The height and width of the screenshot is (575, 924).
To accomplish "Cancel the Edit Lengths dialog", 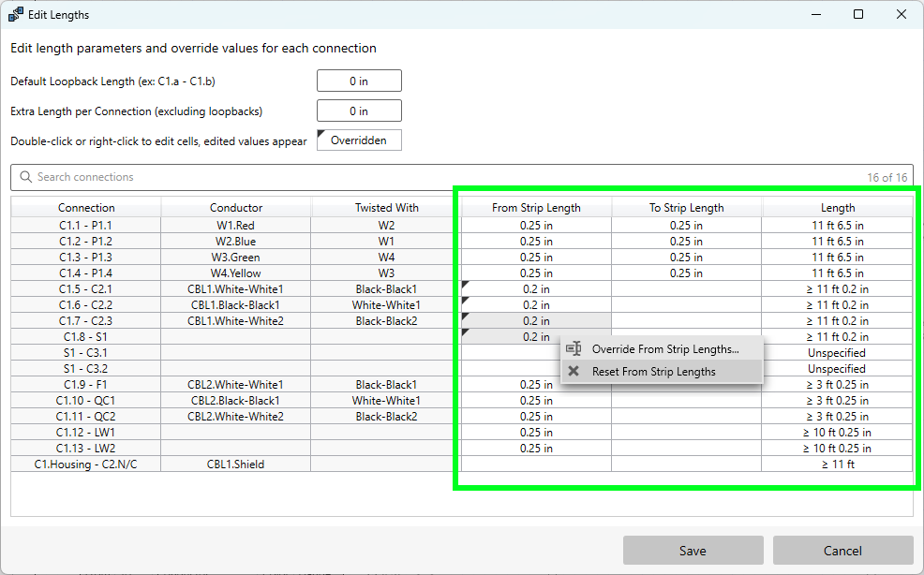I will tap(842, 551).
